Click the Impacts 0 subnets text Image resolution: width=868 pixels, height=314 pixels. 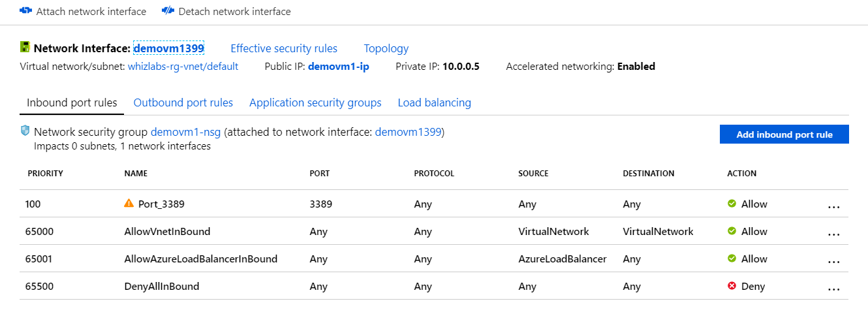(x=76, y=146)
